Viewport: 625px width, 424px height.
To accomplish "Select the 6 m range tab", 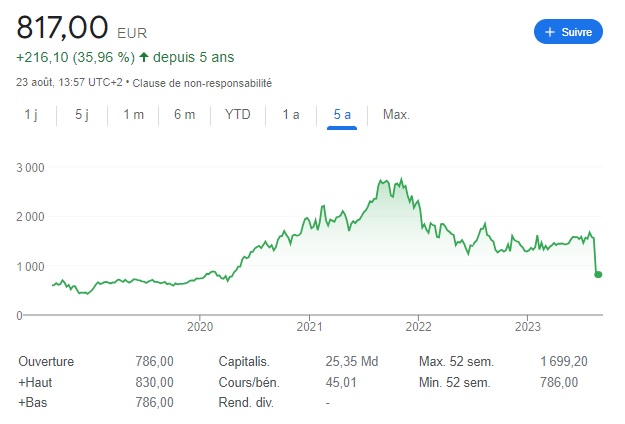I will 184,115.
